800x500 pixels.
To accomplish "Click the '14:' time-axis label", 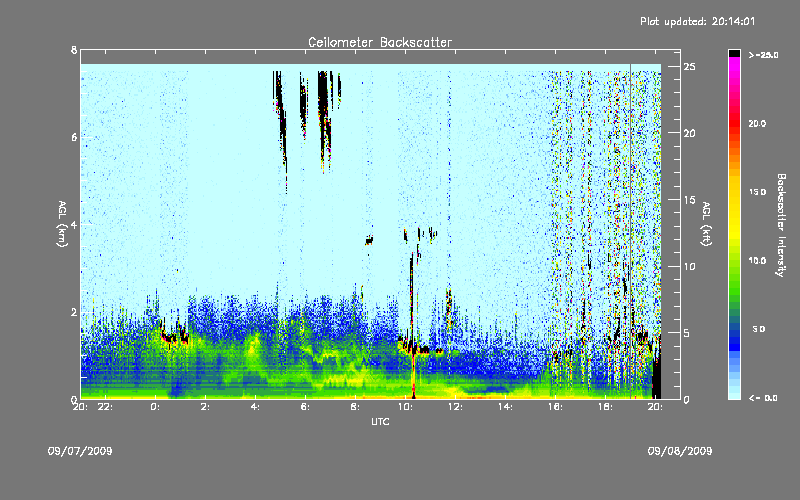I will (506, 407).
